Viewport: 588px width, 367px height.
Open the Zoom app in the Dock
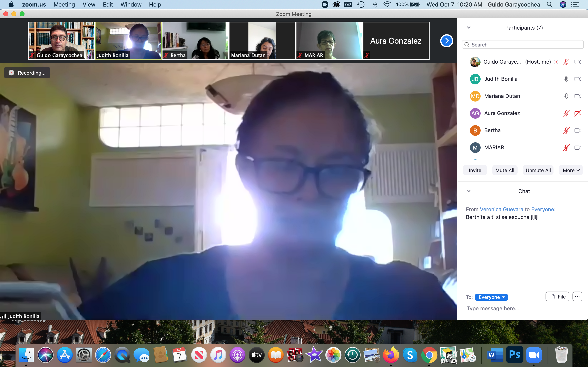[x=533, y=355]
